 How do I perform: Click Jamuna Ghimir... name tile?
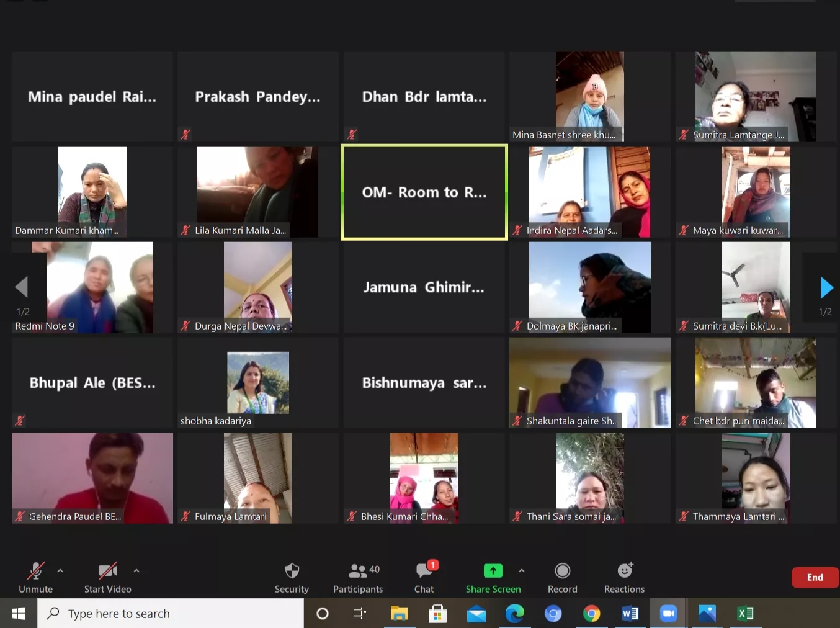[x=424, y=287]
